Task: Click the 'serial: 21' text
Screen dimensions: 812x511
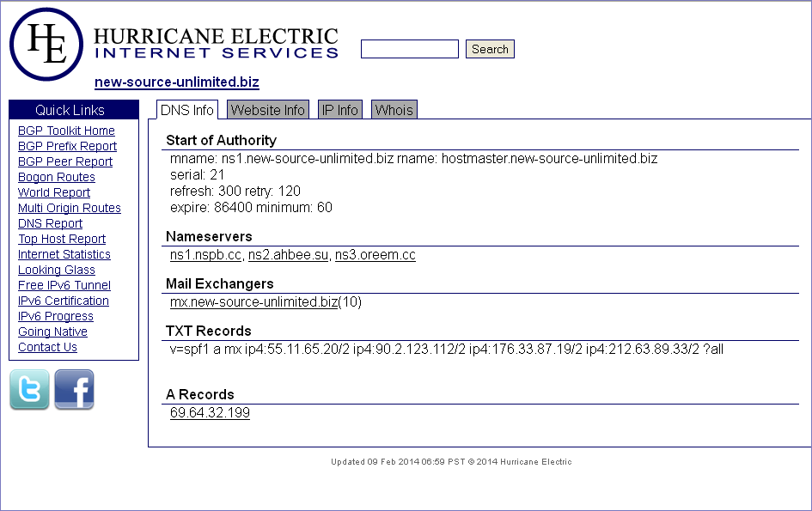Action: [197, 175]
